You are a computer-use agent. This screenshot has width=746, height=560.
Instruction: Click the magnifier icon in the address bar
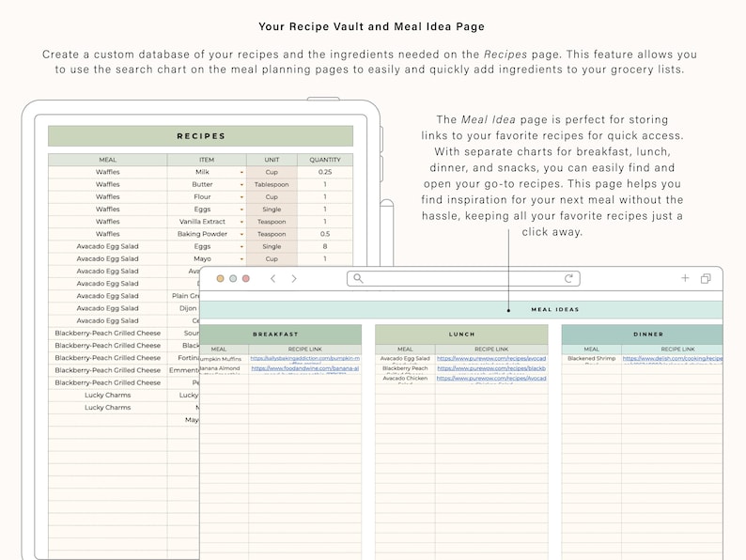coord(358,279)
